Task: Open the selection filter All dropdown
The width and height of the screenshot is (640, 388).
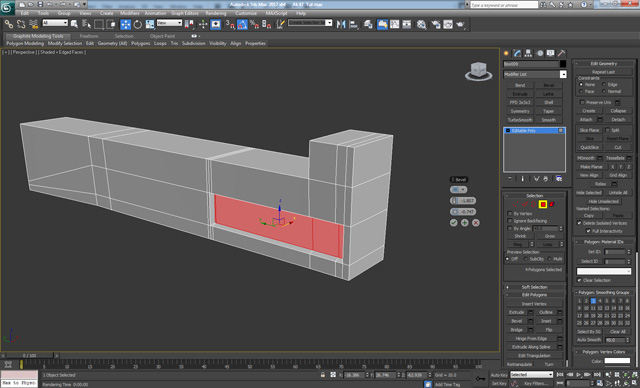Action: pyautogui.click(x=55, y=23)
